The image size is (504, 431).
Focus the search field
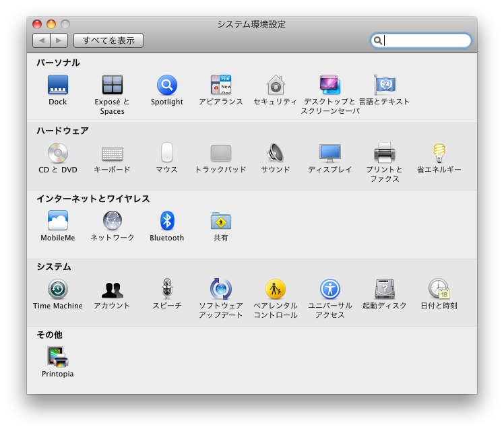click(x=426, y=41)
